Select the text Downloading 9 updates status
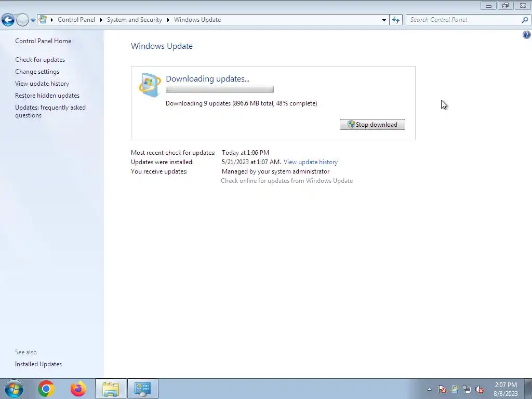 coord(241,103)
